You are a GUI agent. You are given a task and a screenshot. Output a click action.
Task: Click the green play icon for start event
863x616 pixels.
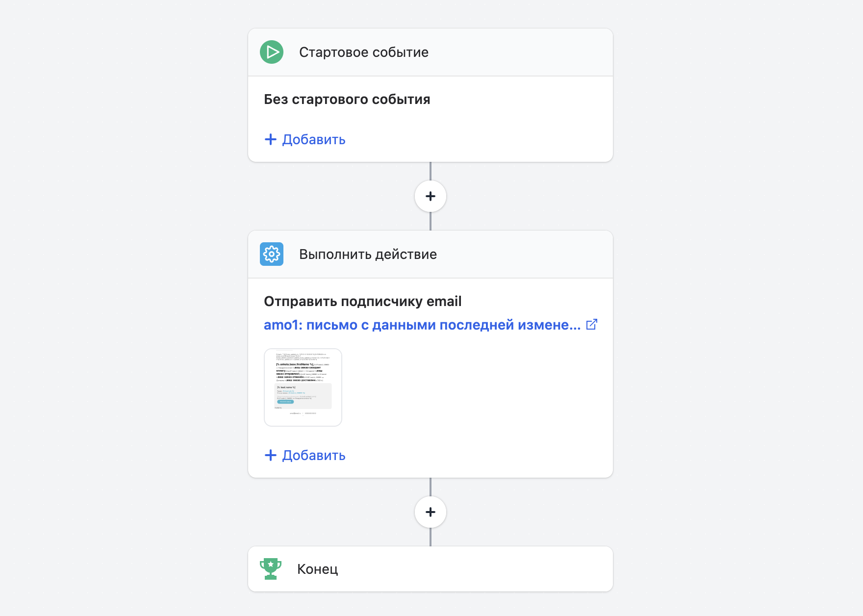click(272, 52)
